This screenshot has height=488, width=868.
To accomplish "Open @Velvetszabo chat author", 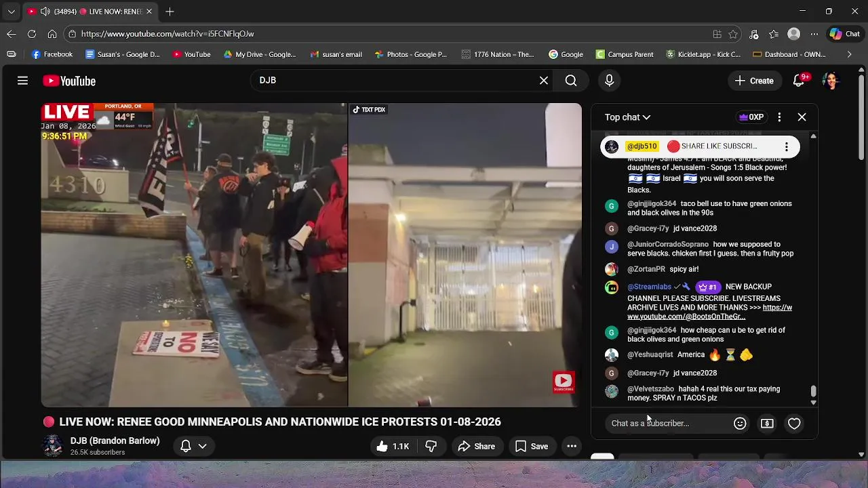I will click(650, 389).
